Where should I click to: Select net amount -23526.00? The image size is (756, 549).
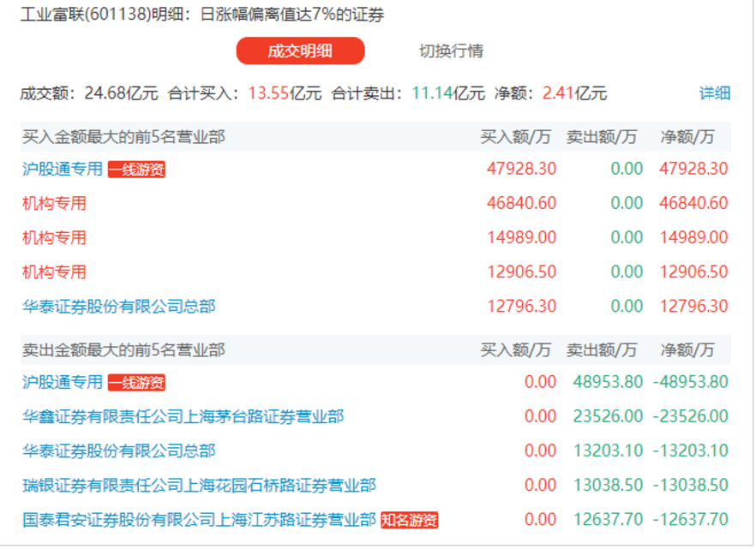pyautogui.click(x=691, y=416)
